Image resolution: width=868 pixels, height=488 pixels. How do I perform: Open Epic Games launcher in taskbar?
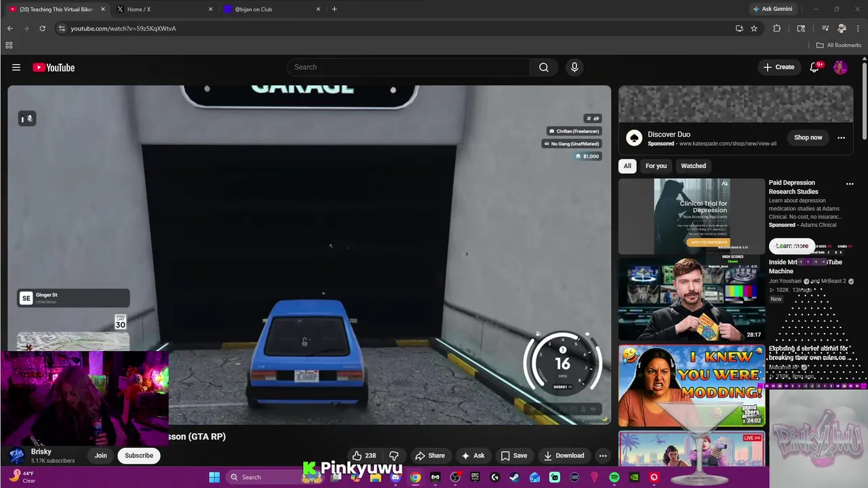(x=475, y=477)
